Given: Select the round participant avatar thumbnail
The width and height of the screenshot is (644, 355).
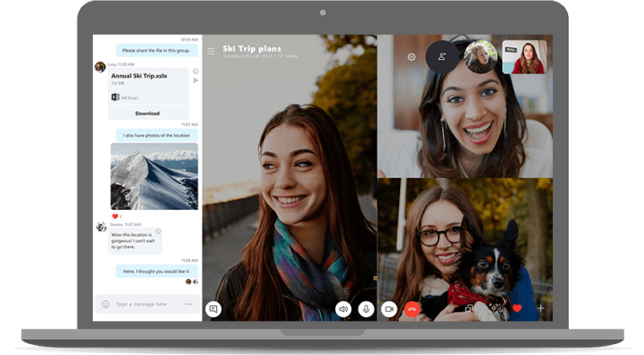Looking at the screenshot, I should click(479, 56).
